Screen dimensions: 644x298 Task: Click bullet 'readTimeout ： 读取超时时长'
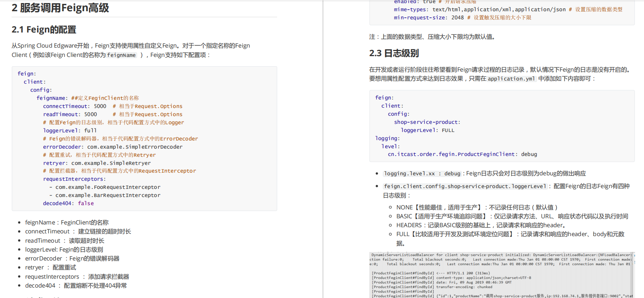tap(65, 241)
